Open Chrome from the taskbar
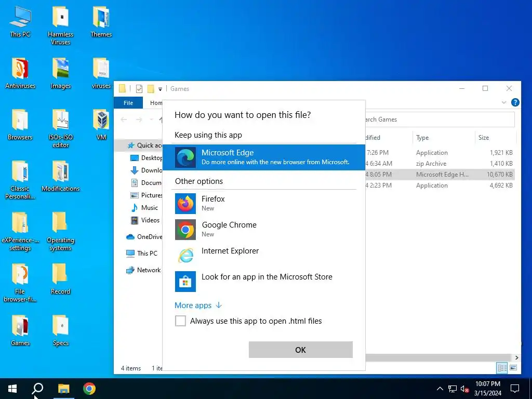532x399 pixels. 89,389
